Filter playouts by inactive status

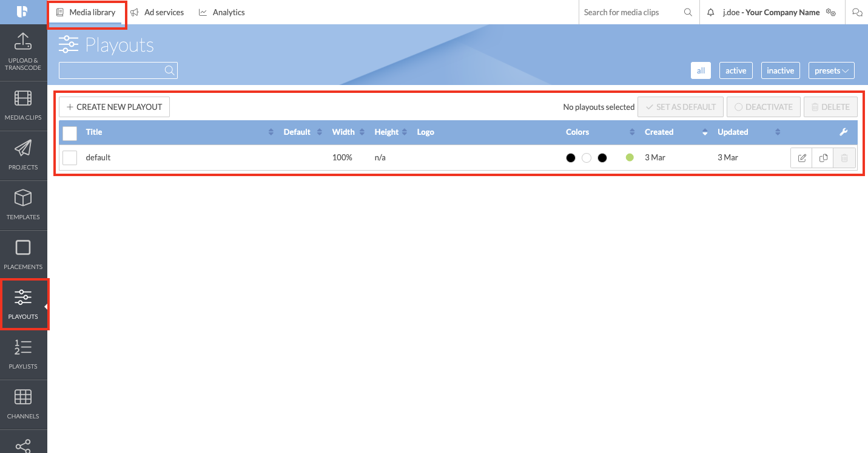(x=780, y=70)
